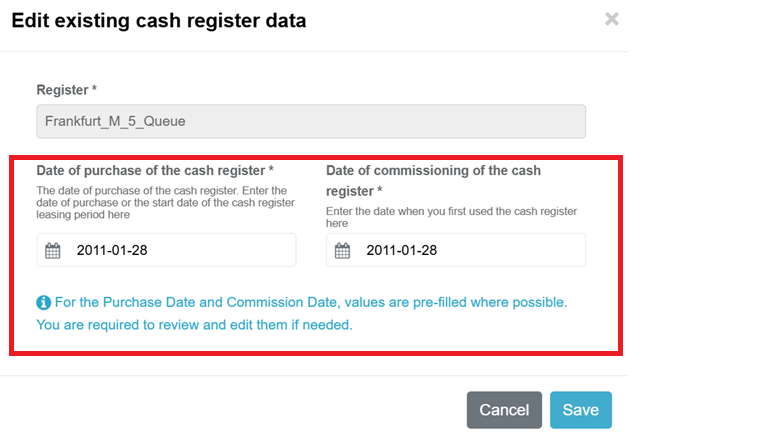Click the purchase date helper description text
Screen dimensions: 770x436
(x=166, y=203)
